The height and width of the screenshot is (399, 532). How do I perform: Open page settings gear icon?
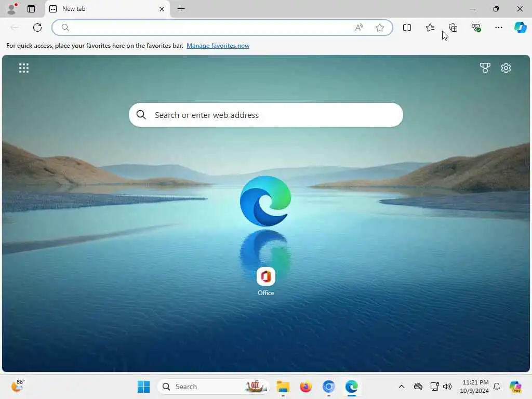506,68
